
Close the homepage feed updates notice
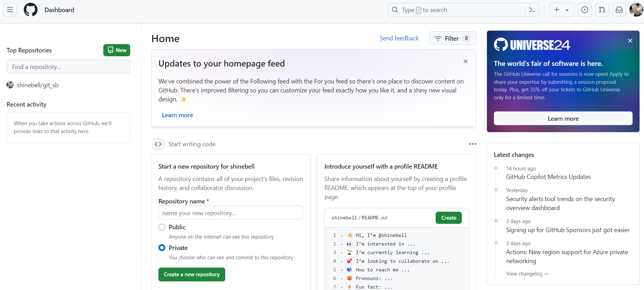[466, 61]
